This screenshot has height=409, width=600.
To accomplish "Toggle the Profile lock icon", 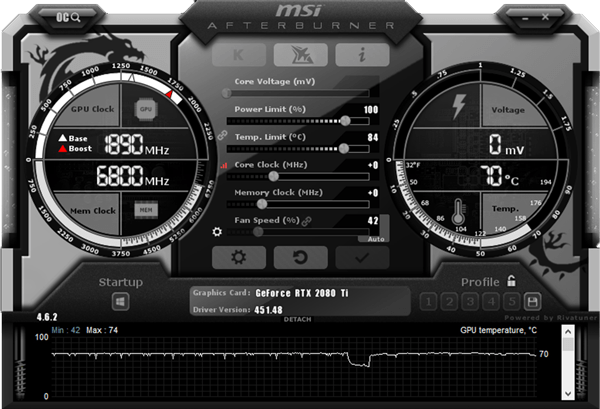I will pyautogui.click(x=512, y=281).
